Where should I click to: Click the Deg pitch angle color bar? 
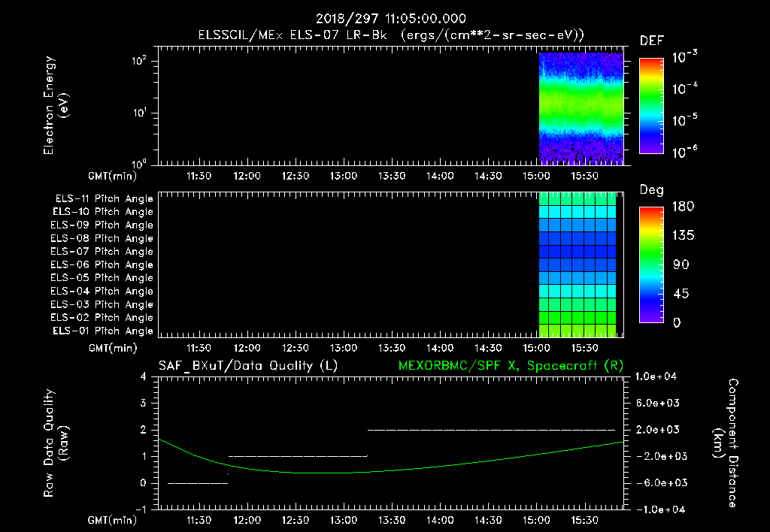click(651, 264)
